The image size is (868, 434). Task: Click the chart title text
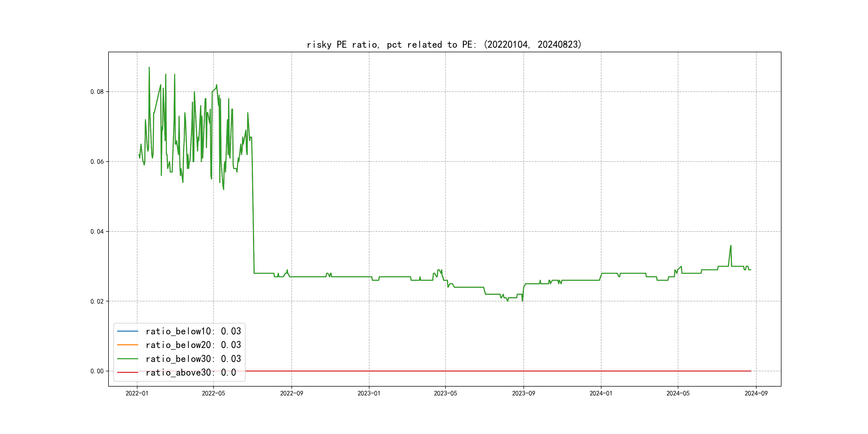point(444,44)
